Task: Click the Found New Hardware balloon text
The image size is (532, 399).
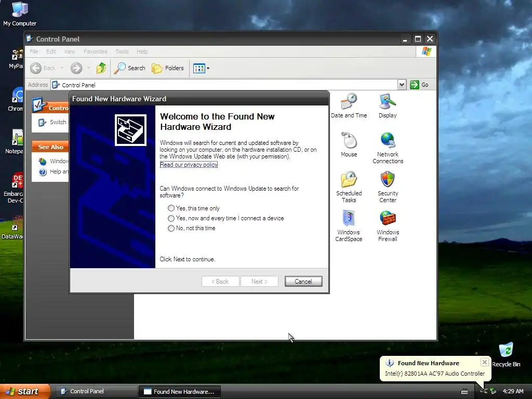Action: (435, 374)
